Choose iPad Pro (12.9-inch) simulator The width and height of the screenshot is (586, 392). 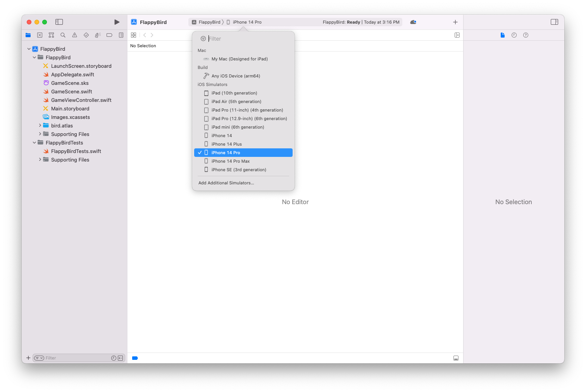tap(243, 119)
